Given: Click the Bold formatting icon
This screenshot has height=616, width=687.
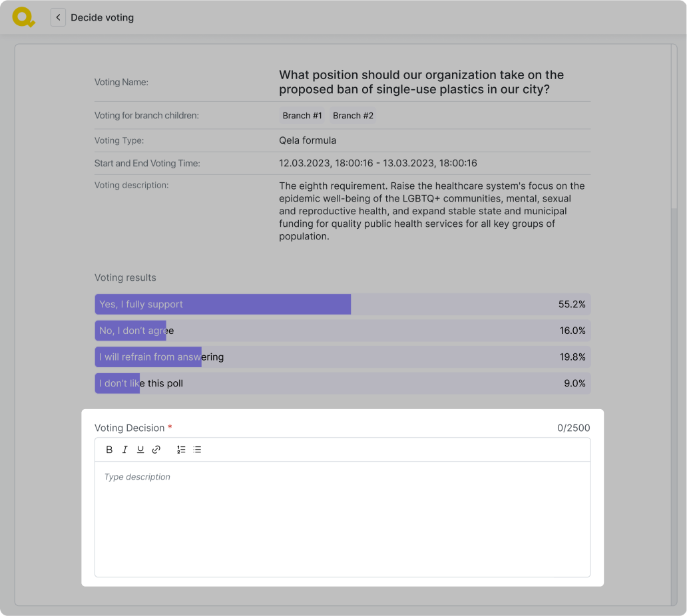Looking at the screenshot, I should click(x=109, y=450).
